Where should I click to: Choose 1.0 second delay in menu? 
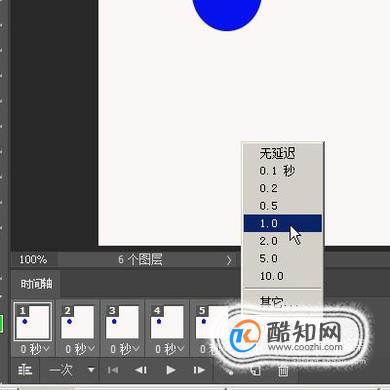point(283,223)
